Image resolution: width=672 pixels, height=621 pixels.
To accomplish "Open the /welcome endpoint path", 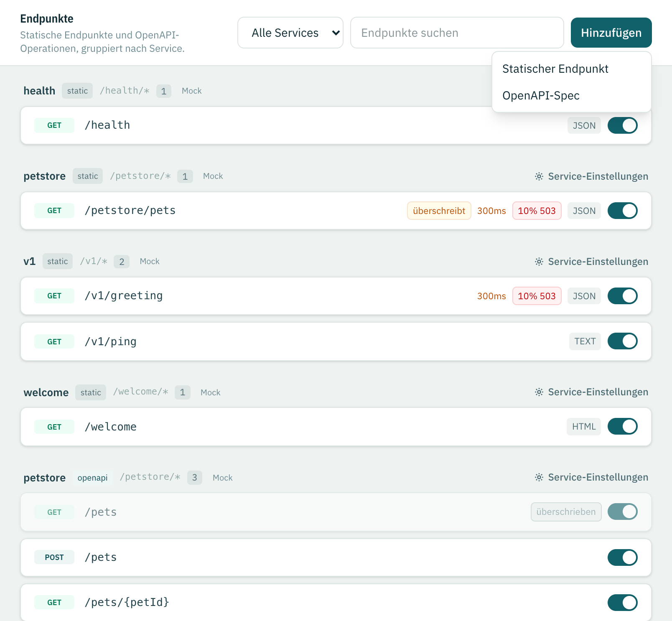I will (110, 427).
